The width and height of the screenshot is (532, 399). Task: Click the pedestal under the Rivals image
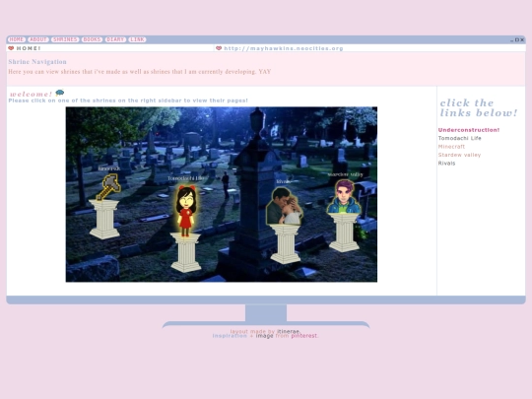tap(286, 243)
